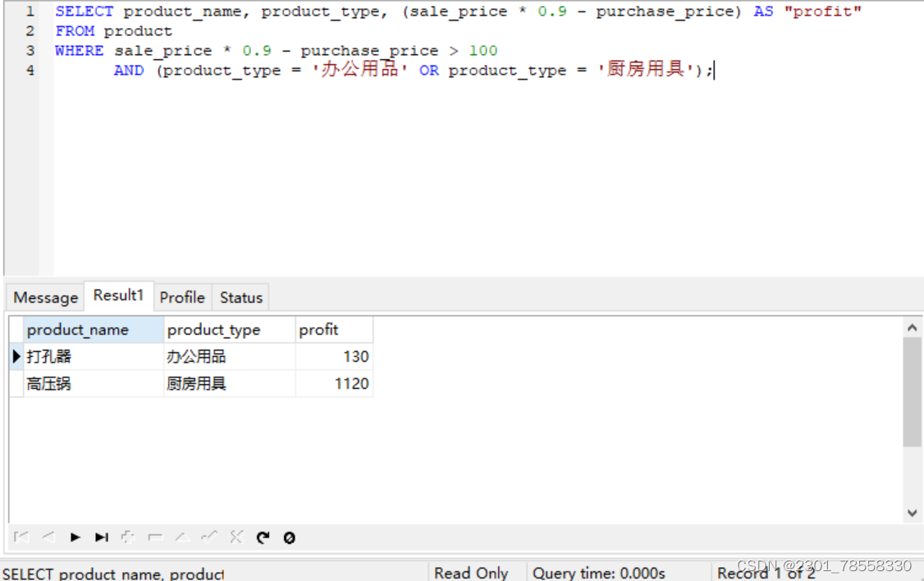Image resolution: width=924 pixels, height=581 pixels.
Task: Discard record edits
Action: click(236, 538)
